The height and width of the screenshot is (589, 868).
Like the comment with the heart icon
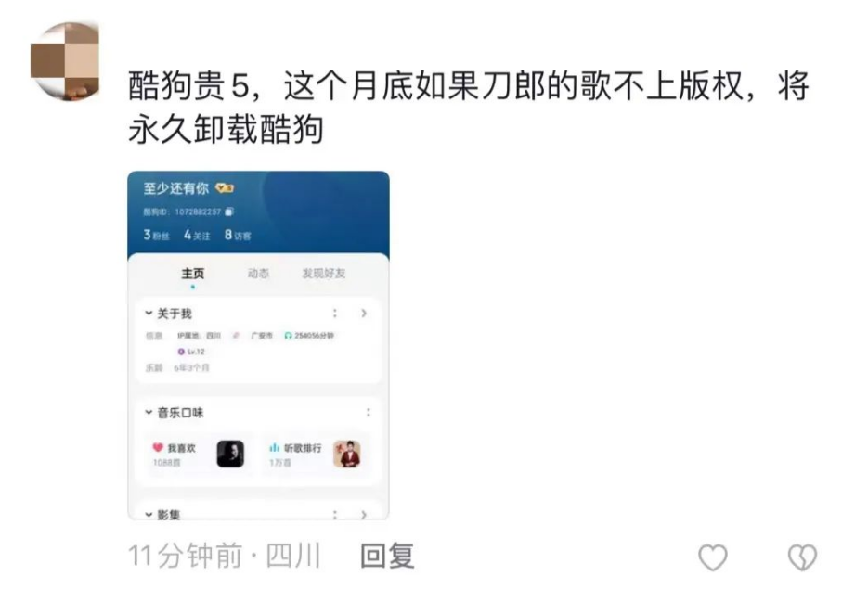[x=712, y=557]
